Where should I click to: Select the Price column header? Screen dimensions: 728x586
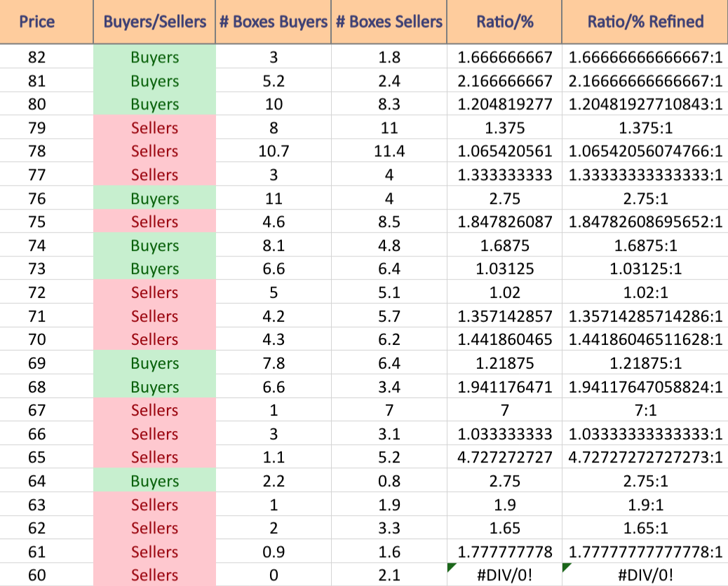pyautogui.click(x=46, y=22)
